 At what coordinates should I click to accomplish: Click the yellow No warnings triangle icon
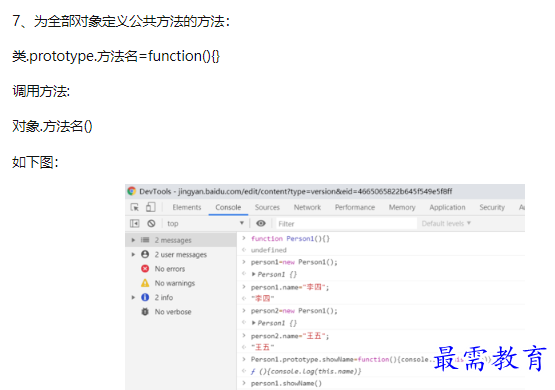point(145,283)
